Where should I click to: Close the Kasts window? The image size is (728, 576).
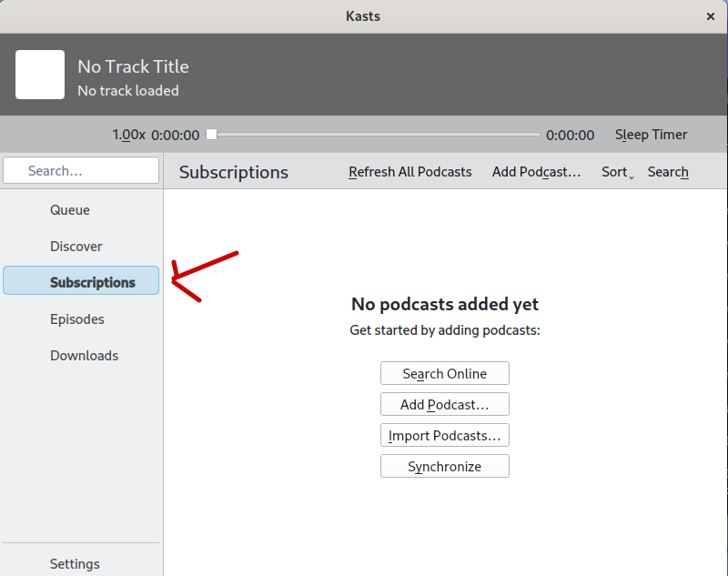pyautogui.click(x=711, y=16)
